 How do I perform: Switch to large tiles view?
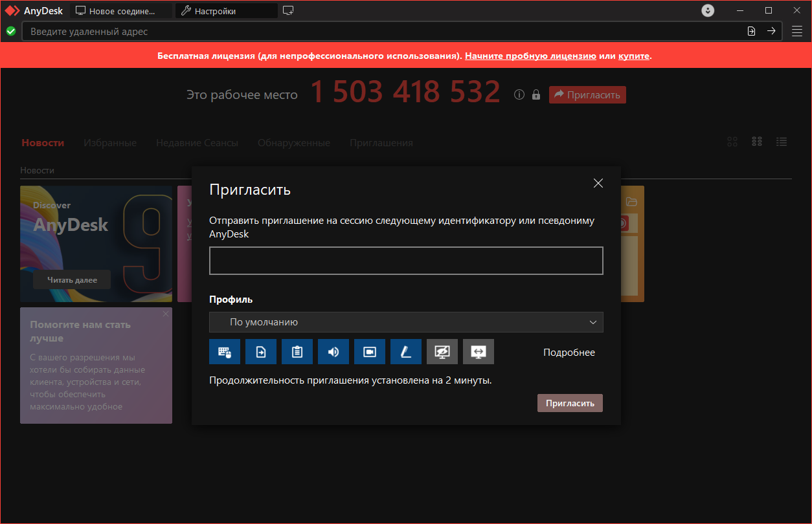(x=733, y=142)
